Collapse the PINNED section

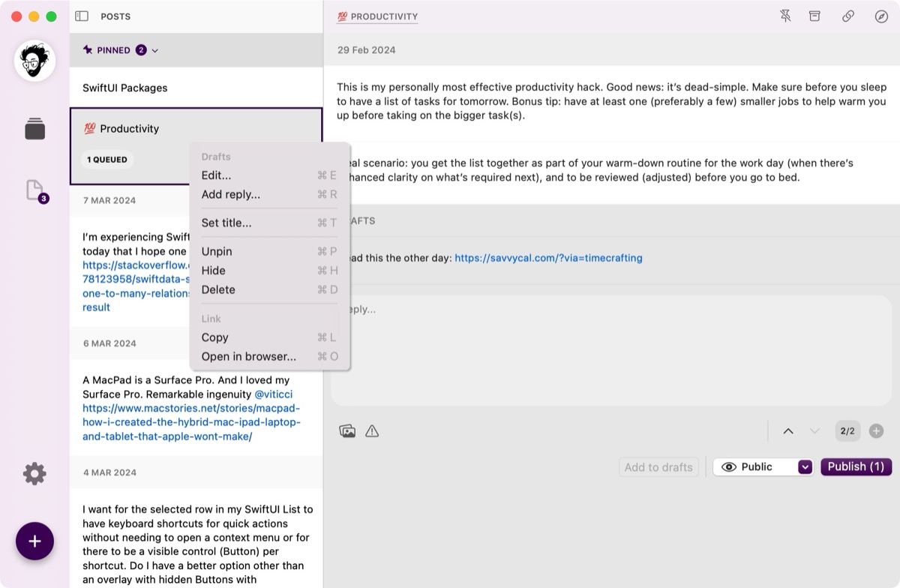point(154,49)
